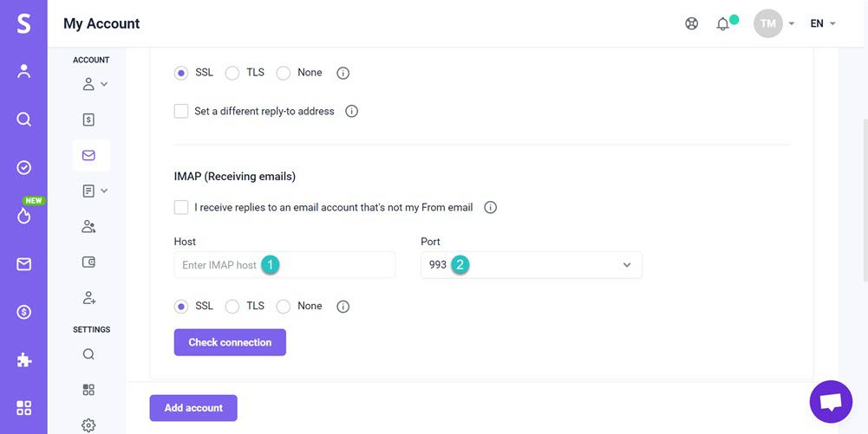Open email accounts envelope in account sidebar
The height and width of the screenshot is (434, 868).
tap(88, 155)
